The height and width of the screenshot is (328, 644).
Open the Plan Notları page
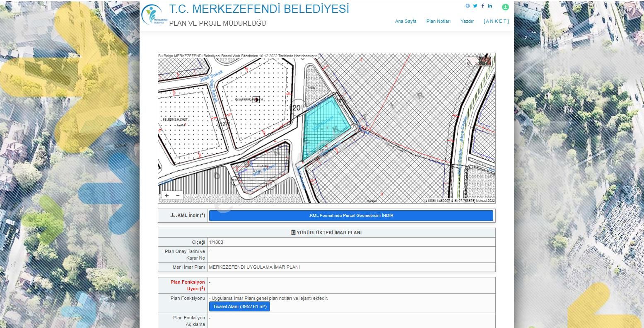click(438, 21)
